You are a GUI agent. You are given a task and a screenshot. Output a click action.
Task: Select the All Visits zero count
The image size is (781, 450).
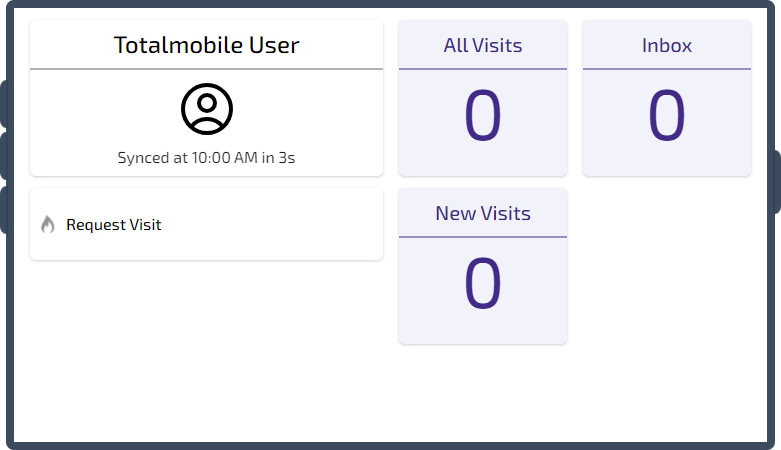click(483, 116)
